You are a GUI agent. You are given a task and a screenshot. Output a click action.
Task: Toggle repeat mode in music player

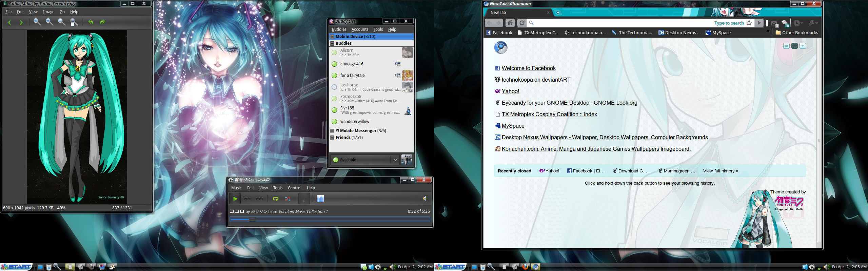[x=276, y=199]
